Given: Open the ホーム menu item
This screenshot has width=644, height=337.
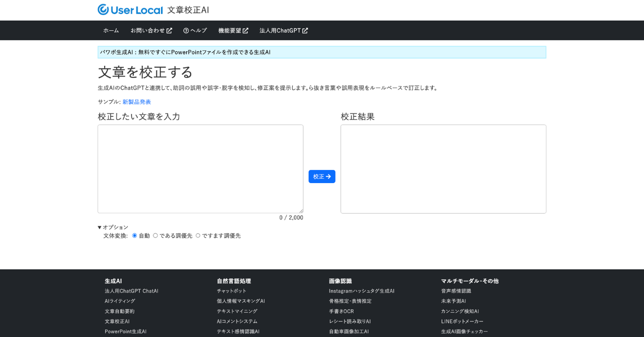Looking at the screenshot, I should coord(111,31).
